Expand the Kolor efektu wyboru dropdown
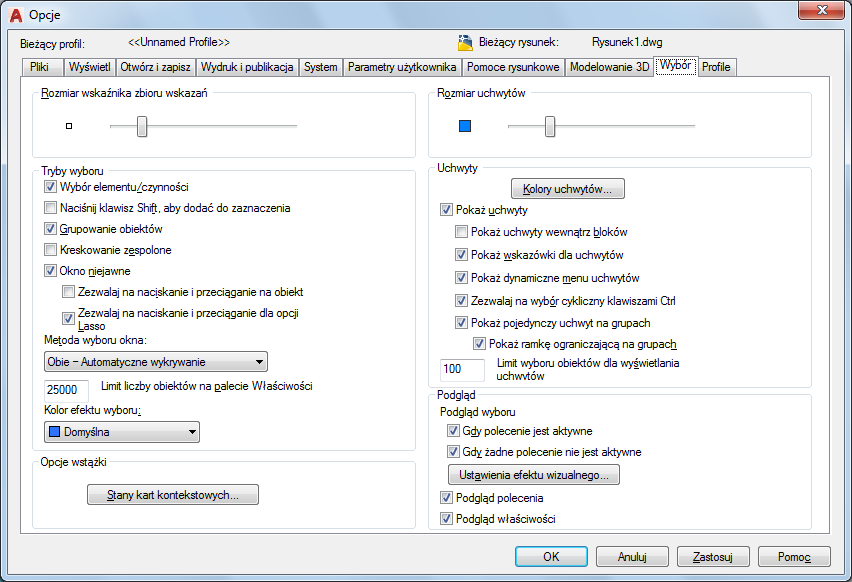Image resolution: width=852 pixels, height=582 pixels. (x=122, y=432)
